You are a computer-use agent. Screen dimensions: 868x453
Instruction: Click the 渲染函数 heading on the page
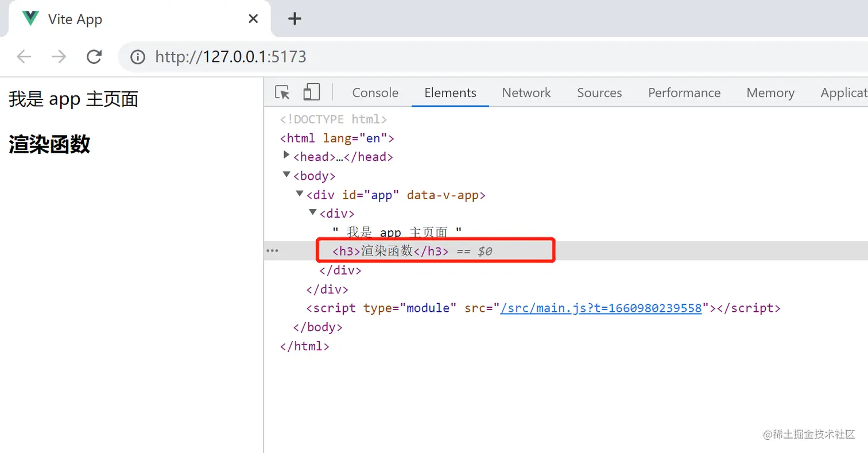point(49,145)
